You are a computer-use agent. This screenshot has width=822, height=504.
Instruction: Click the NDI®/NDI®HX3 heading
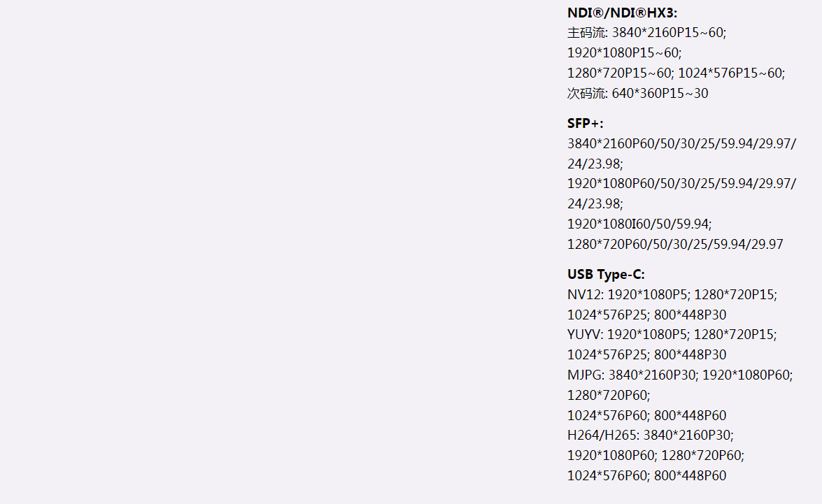(x=623, y=13)
